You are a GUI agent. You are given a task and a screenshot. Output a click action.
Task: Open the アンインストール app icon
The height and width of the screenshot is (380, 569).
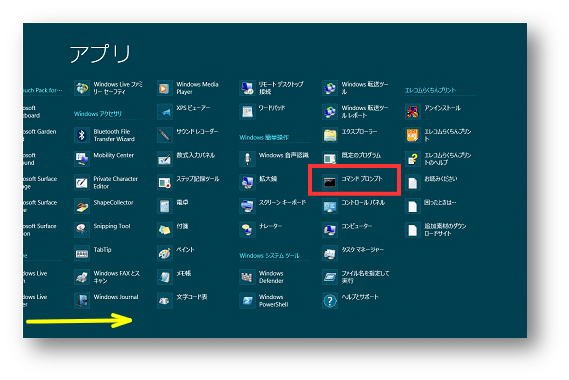(413, 112)
